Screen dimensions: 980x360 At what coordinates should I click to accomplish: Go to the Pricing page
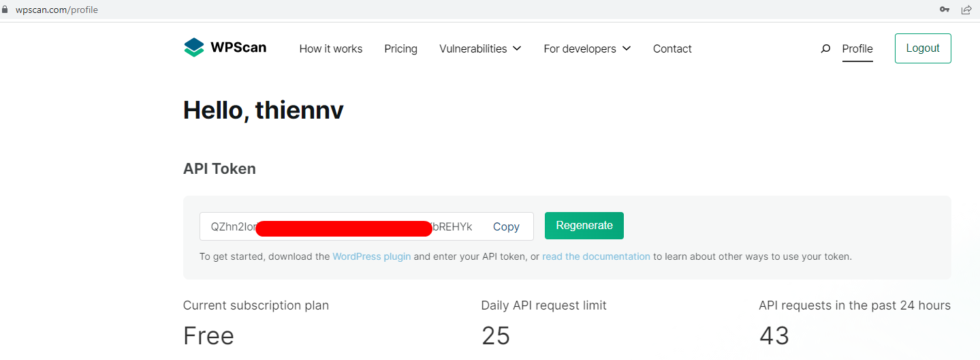coord(400,48)
